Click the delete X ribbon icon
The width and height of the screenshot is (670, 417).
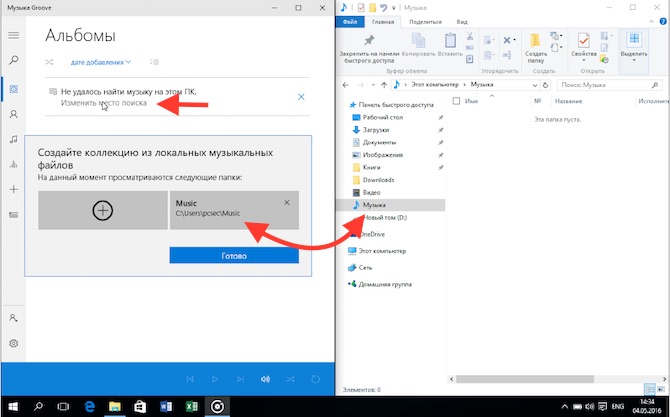pyautogui.click(x=508, y=41)
